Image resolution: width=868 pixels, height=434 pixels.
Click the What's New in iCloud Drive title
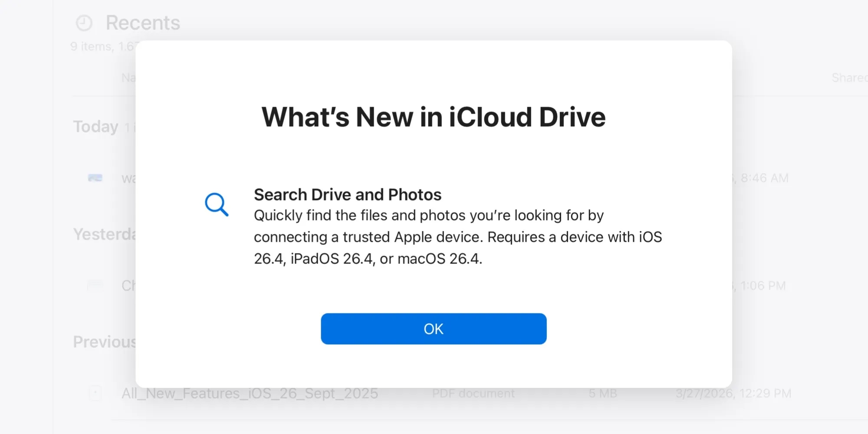coord(434,116)
